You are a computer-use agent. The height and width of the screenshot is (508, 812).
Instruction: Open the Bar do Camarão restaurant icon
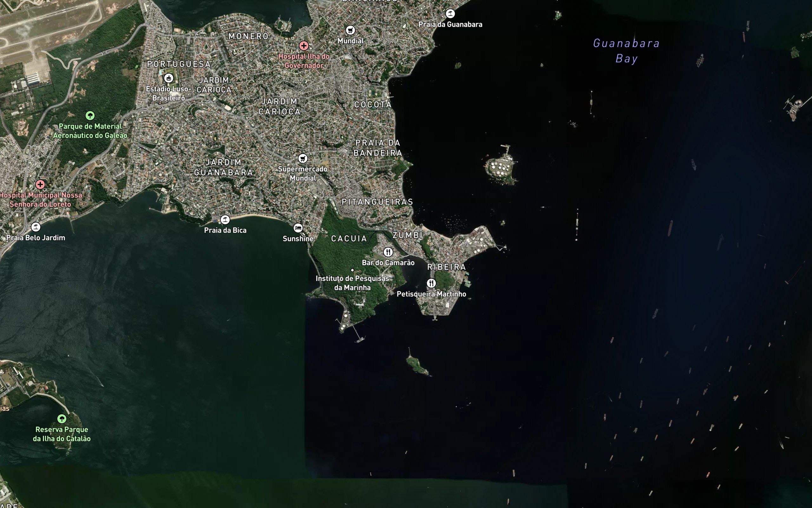[388, 252]
